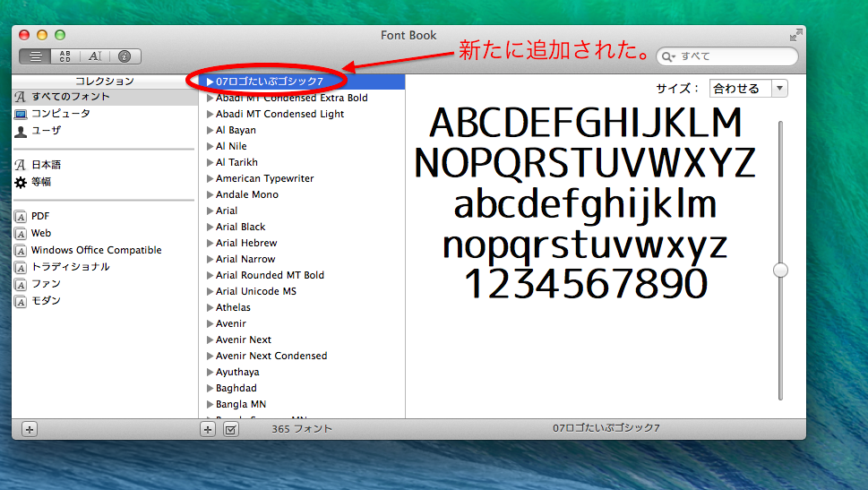Toggle enable/disable font checkbox button
Viewport: 868px width, 490px height.
(x=231, y=429)
